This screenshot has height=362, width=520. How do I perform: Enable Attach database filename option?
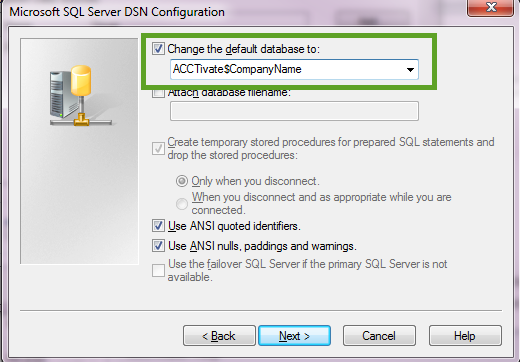pyautogui.click(x=158, y=92)
